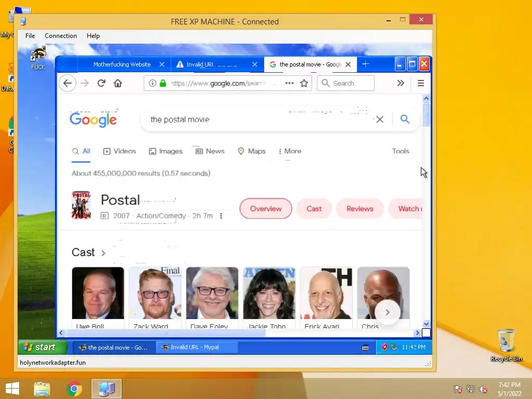Click horizontal scrollbar right arrow

click(x=417, y=333)
